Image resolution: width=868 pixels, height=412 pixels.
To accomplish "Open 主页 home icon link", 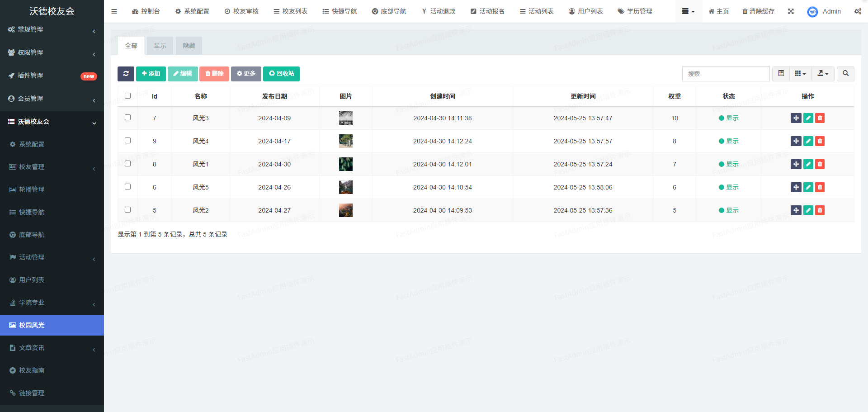I will tap(718, 11).
